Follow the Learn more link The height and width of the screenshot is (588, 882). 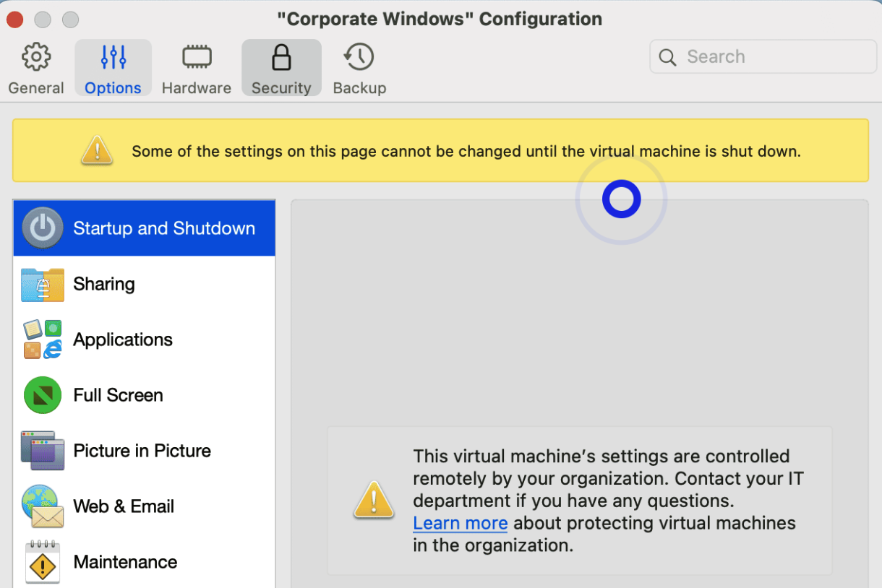coord(460,523)
